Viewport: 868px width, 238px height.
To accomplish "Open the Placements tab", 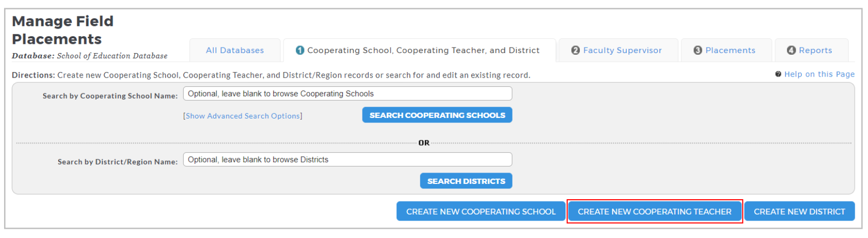I will tap(726, 50).
